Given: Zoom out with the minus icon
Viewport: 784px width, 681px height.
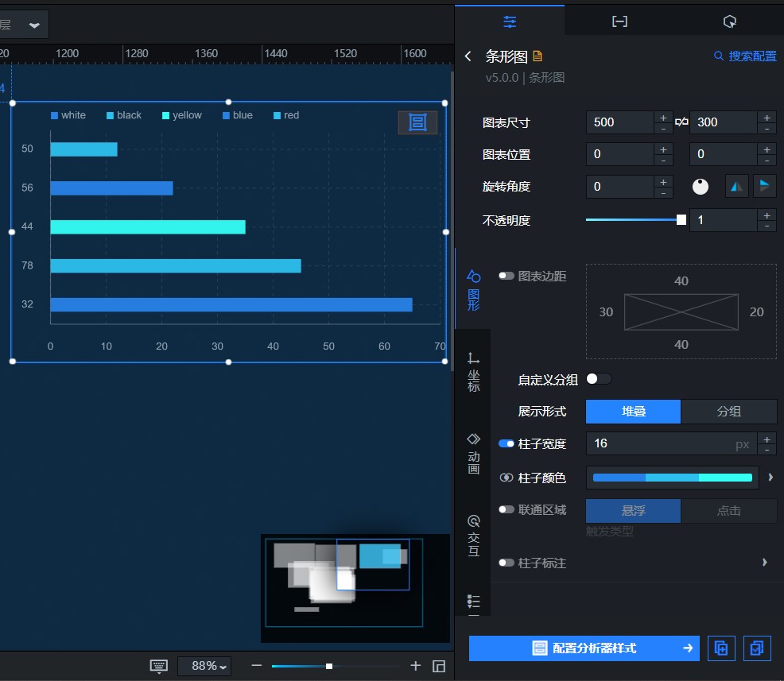Looking at the screenshot, I should coord(257,666).
